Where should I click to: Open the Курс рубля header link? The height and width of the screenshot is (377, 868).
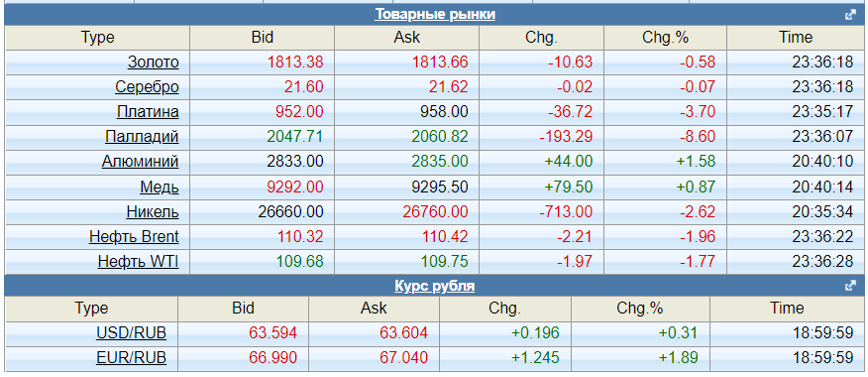pyautogui.click(x=435, y=286)
